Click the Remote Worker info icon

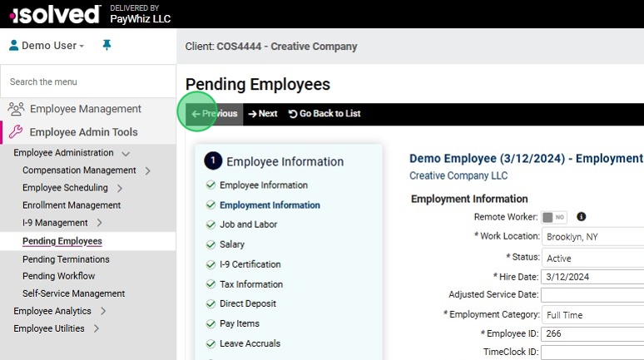tap(581, 217)
